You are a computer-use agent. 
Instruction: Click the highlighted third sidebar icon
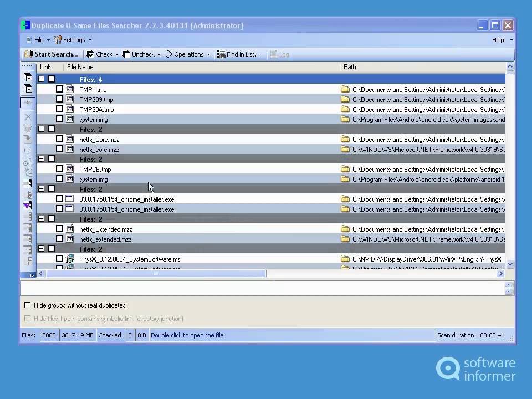(28, 103)
